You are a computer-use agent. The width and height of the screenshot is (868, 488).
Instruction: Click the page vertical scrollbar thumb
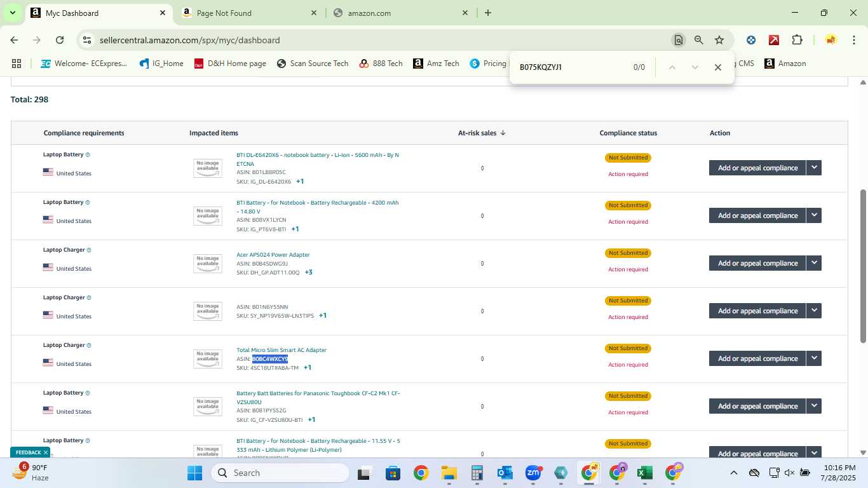pyautogui.click(x=863, y=266)
